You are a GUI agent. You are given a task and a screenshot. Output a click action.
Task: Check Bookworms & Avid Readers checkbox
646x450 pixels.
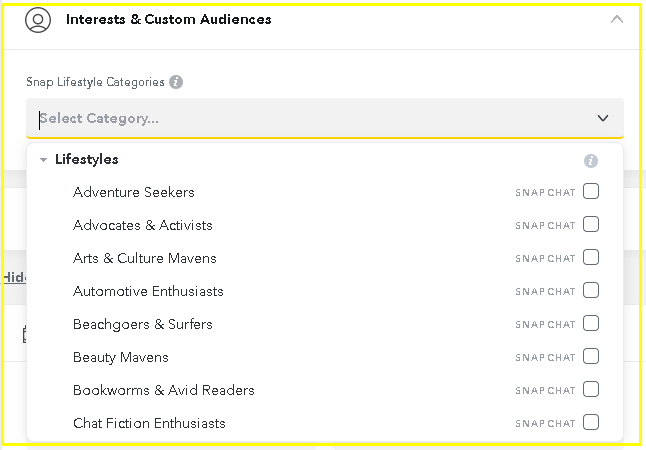click(x=591, y=389)
